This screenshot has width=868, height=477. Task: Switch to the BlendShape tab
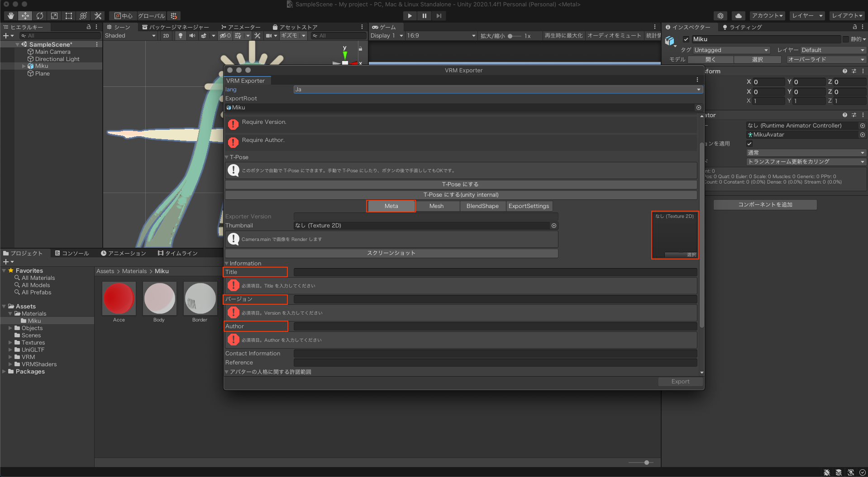click(482, 206)
